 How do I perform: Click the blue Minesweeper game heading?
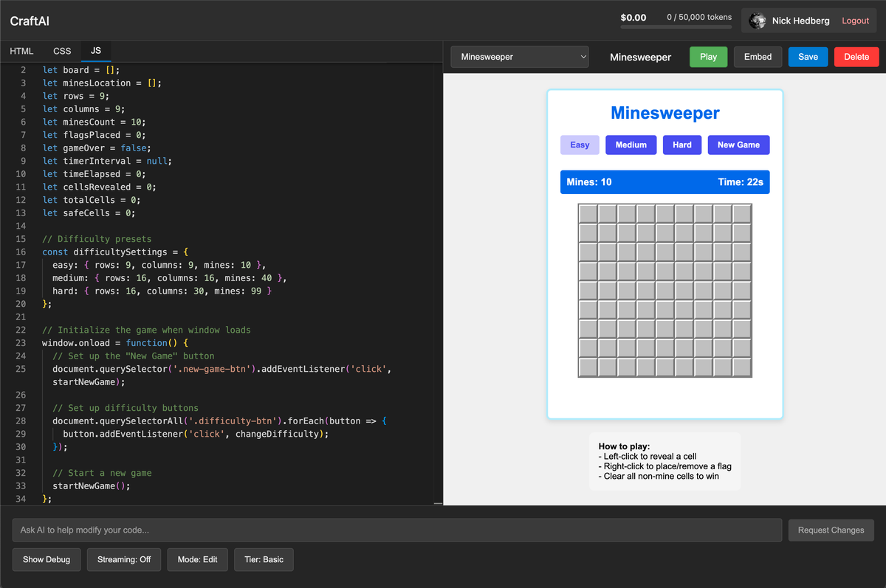(x=664, y=113)
